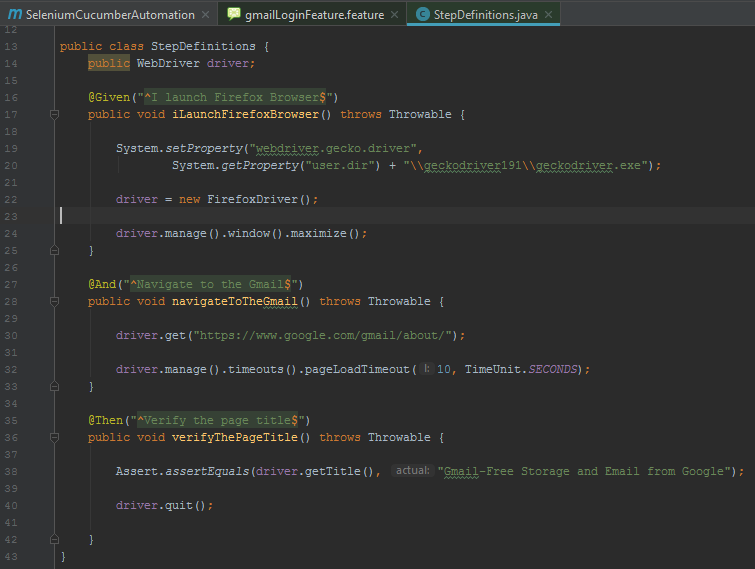Click the fold end marker at line 42
755x569 pixels.
54,539
